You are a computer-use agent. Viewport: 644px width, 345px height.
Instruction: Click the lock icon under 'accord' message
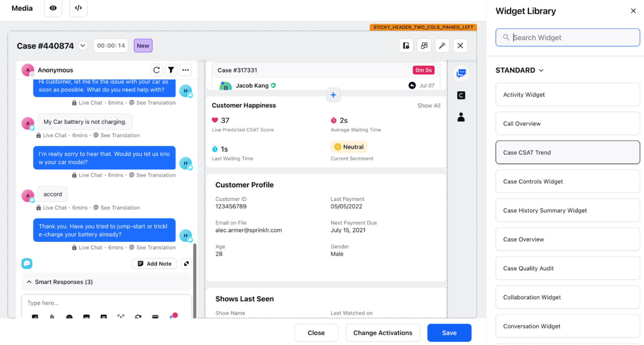pyautogui.click(x=39, y=208)
